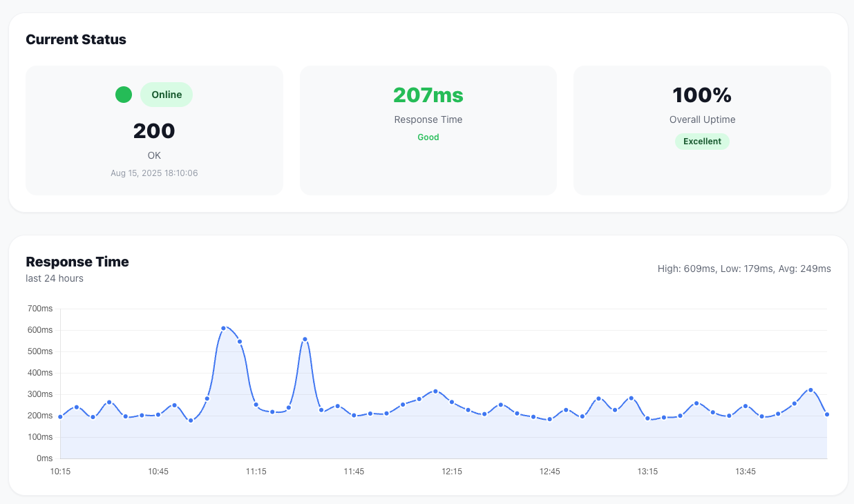
Task: Click the 13:45 x-axis time label
Action: tap(746, 472)
